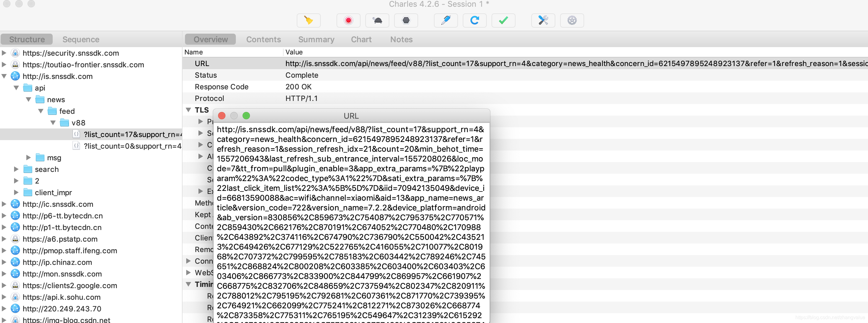Collapse the api folder
868x323 pixels.
point(16,87)
